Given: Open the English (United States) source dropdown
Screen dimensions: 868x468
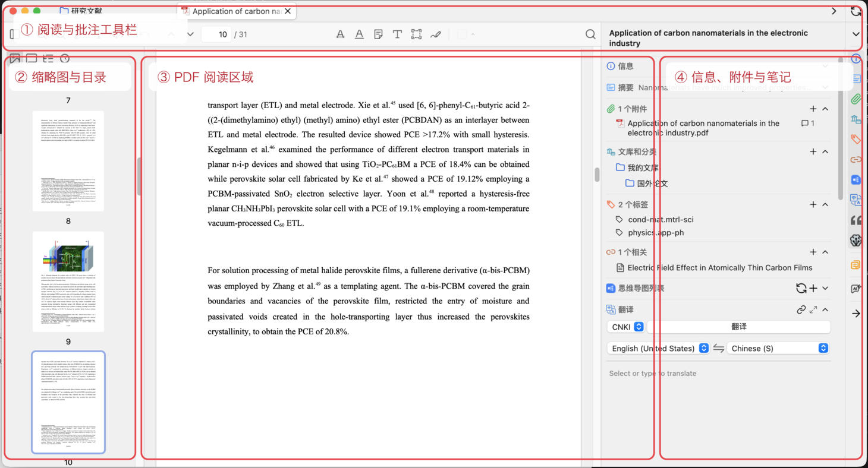Looking at the screenshot, I should tap(658, 349).
